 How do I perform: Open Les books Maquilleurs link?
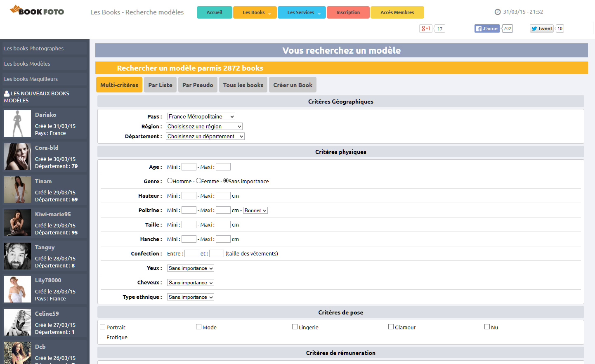pyautogui.click(x=31, y=79)
